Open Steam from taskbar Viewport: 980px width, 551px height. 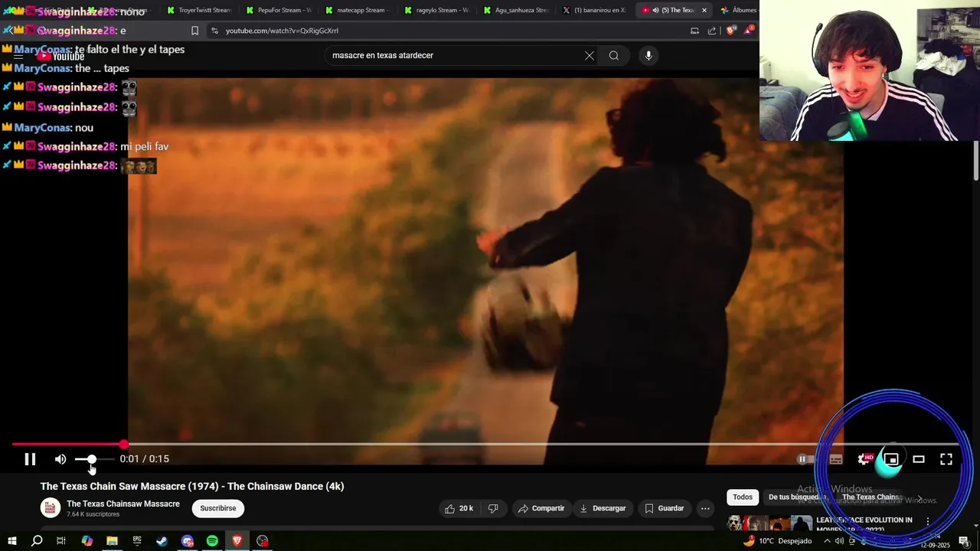[162, 541]
